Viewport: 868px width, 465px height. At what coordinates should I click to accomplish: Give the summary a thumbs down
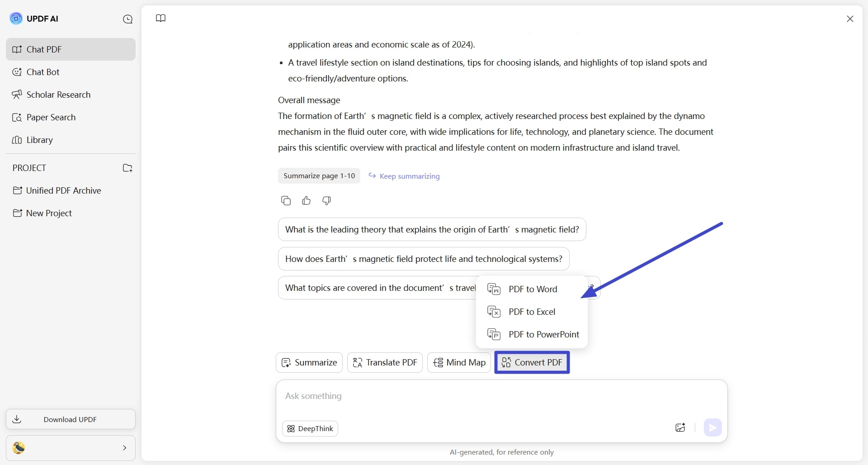tap(326, 200)
